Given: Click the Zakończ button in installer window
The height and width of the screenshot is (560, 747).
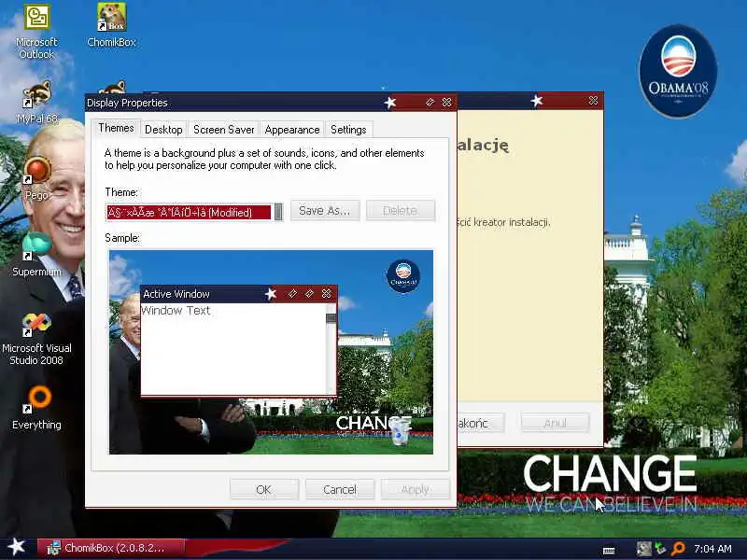Looking at the screenshot, I should [x=480, y=423].
